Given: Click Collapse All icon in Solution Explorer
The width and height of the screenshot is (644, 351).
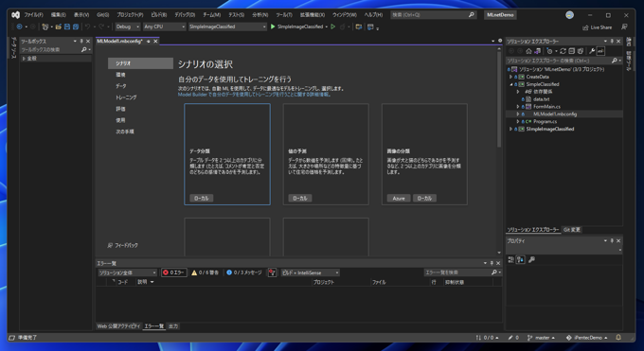Looking at the screenshot, I should (x=571, y=51).
